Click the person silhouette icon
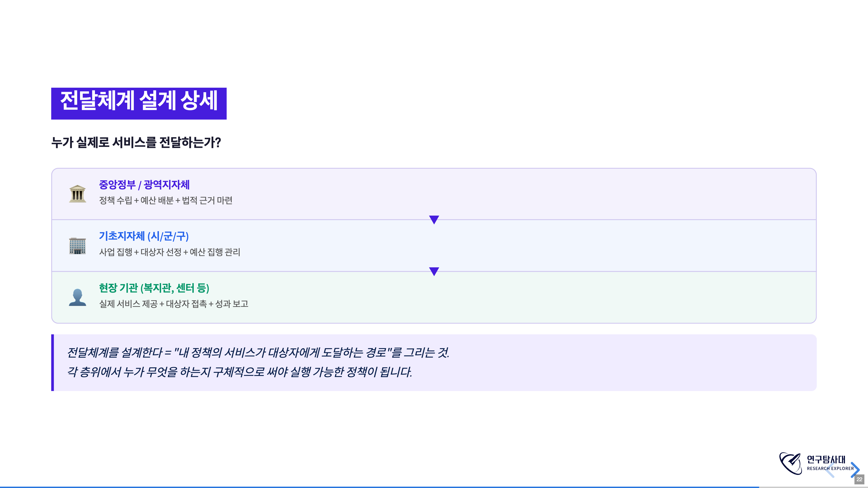868x488 pixels. [78, 297]
